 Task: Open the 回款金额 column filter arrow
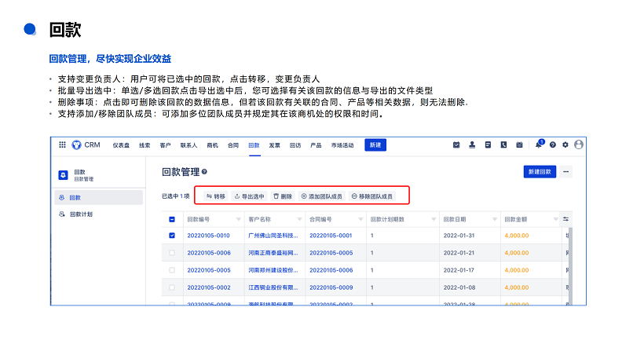556,219
